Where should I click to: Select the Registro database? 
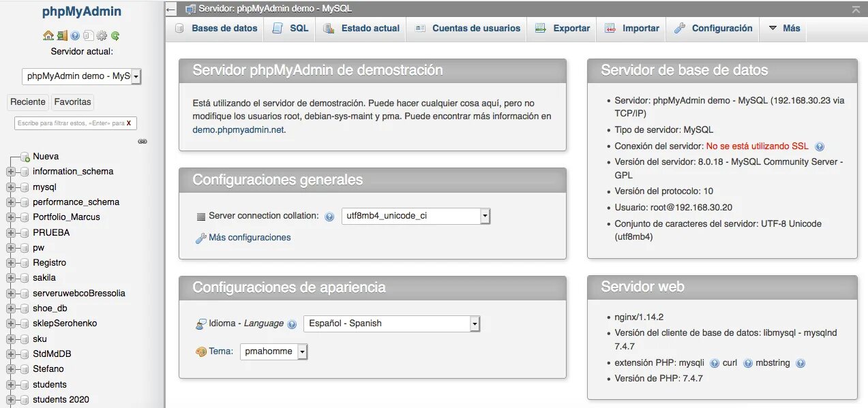pos(49,263)
